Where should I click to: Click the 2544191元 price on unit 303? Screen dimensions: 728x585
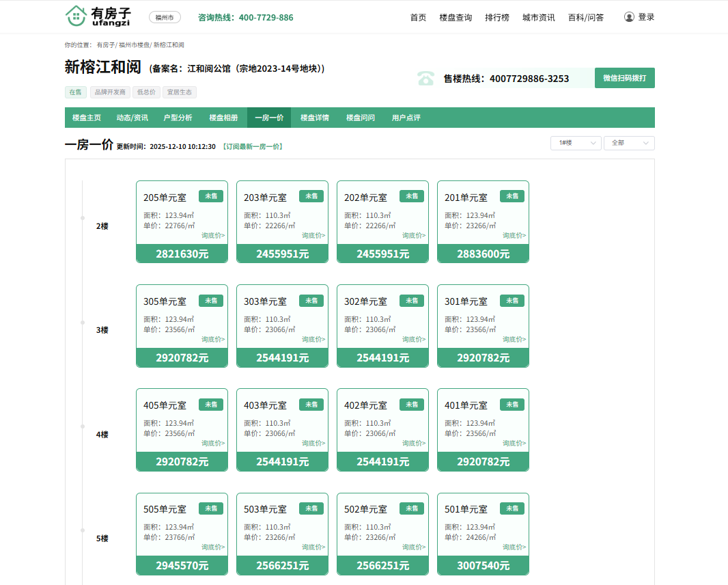point(282,357)
